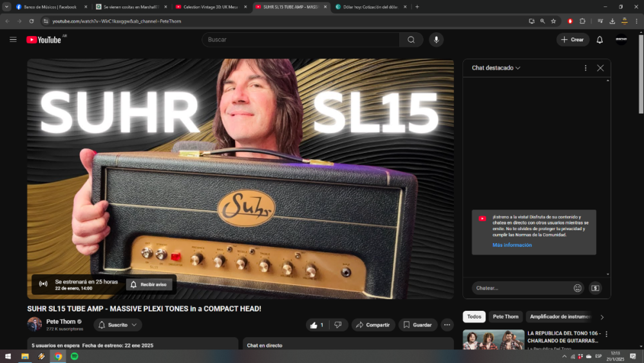Reload the page

31,21
